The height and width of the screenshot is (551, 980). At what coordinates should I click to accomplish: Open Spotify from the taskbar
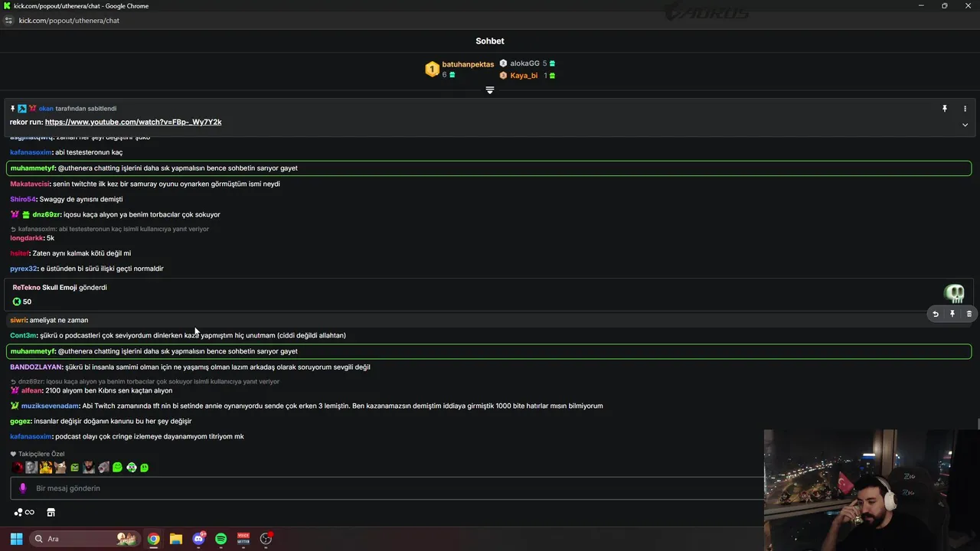[221, 539]
